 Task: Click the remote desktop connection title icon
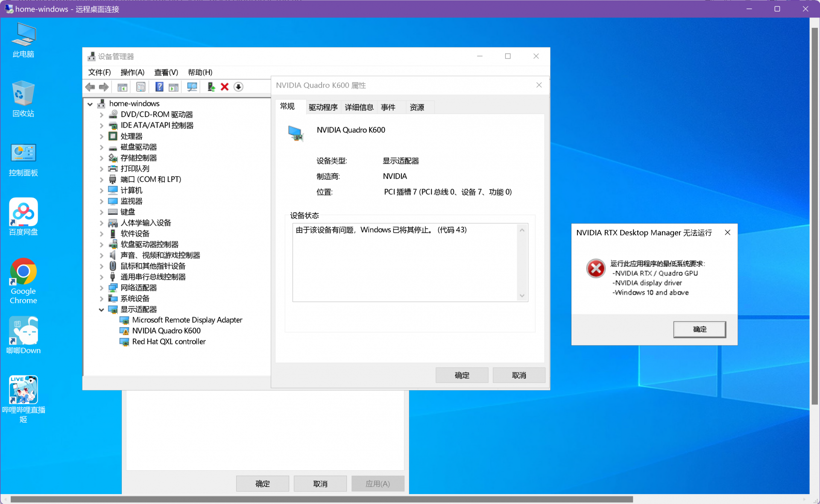(x=9, y=9)
